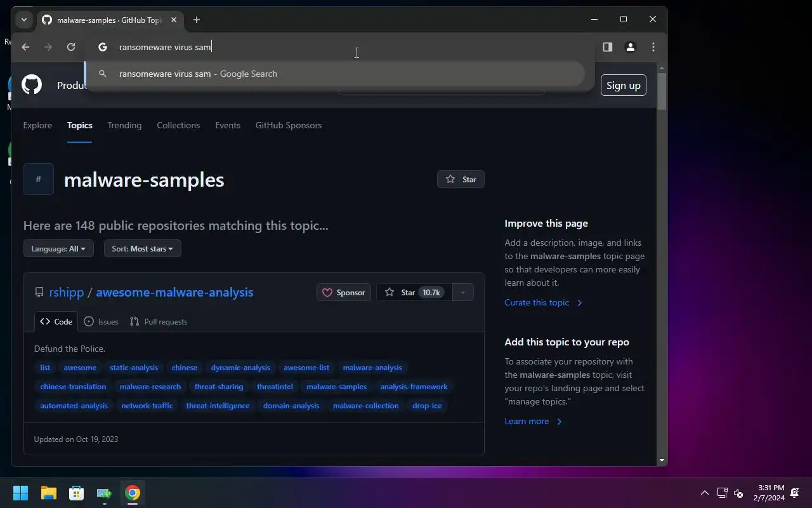The width and height of the screenshot is (812, 508).
Task: Open a new browser tab
Action: (197, 20)
